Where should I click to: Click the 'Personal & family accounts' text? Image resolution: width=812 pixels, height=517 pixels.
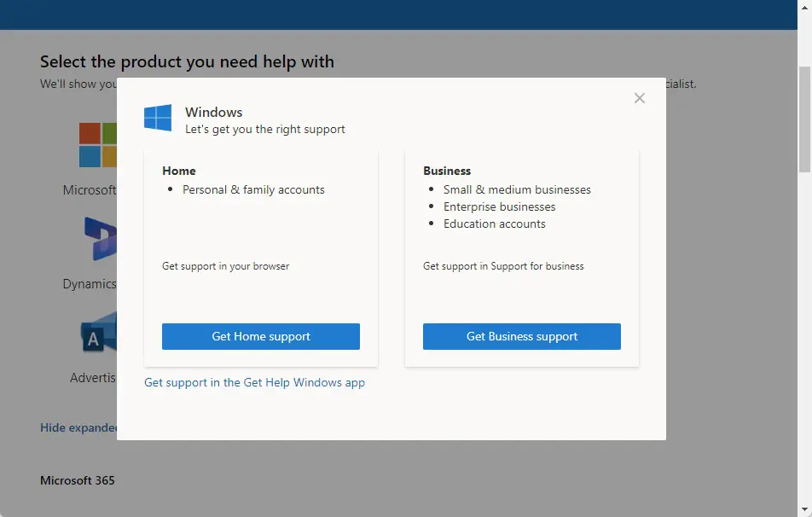tap(253, 190)
